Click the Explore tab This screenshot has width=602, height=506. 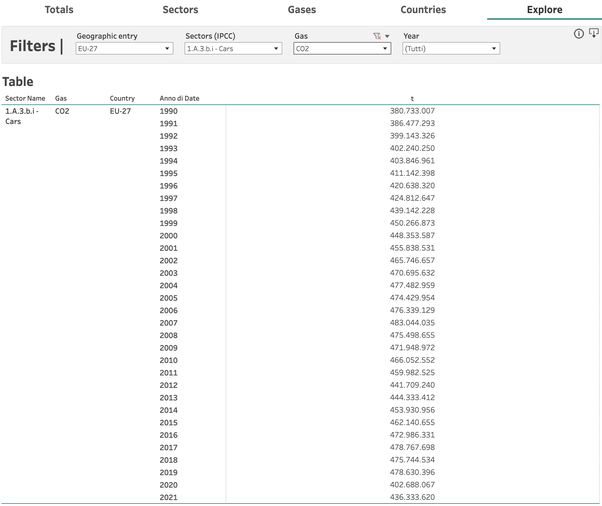(x=544, y=10)
